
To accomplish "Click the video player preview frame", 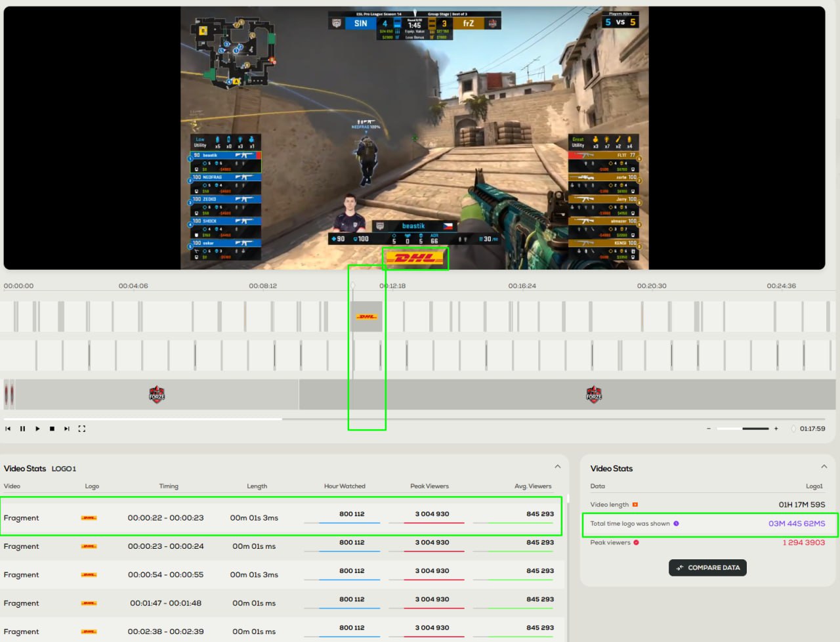I will tap(414, 138).
